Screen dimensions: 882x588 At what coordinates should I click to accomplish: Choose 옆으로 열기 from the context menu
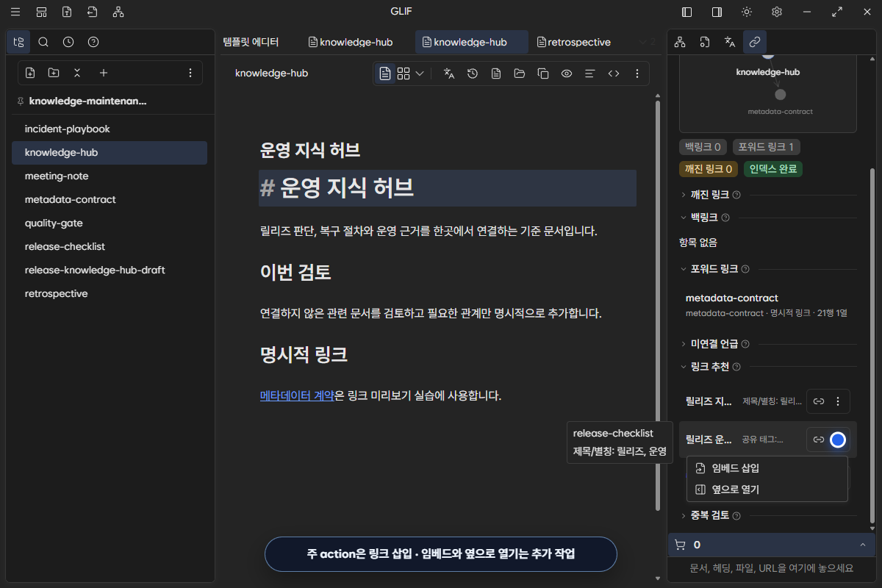coord(767,490)
